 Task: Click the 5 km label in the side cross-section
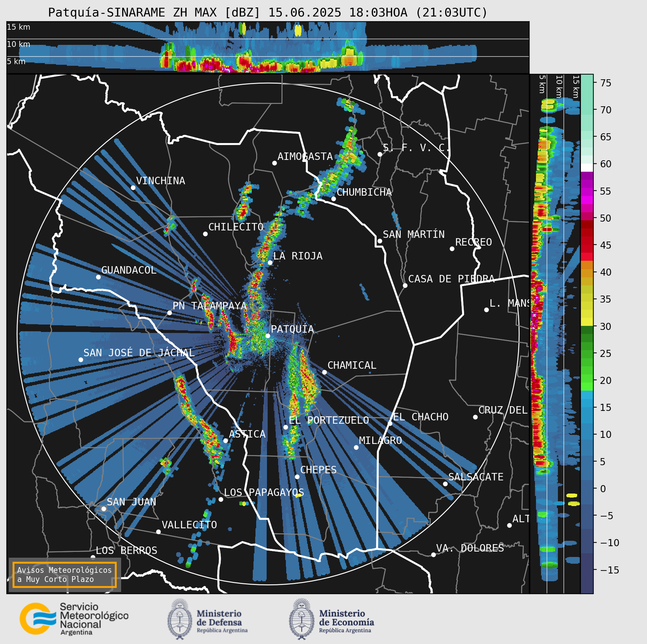542,84
